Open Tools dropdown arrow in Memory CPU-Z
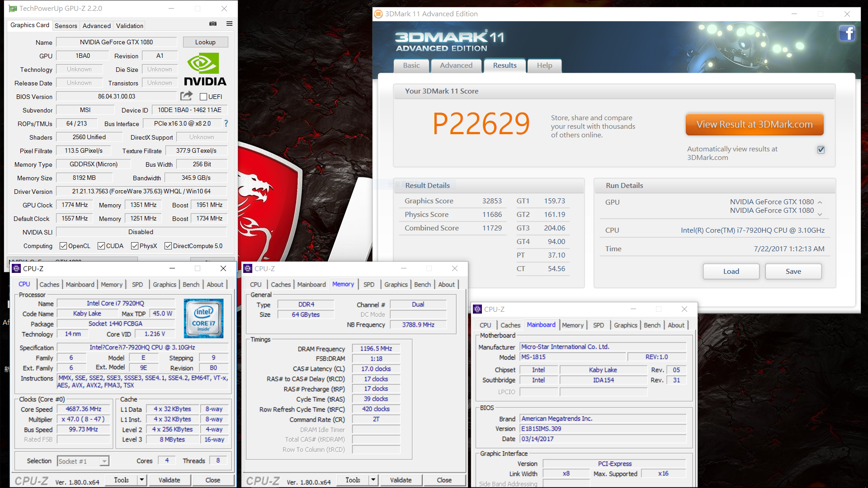868x488 pixels. click(x=373, y=480)
